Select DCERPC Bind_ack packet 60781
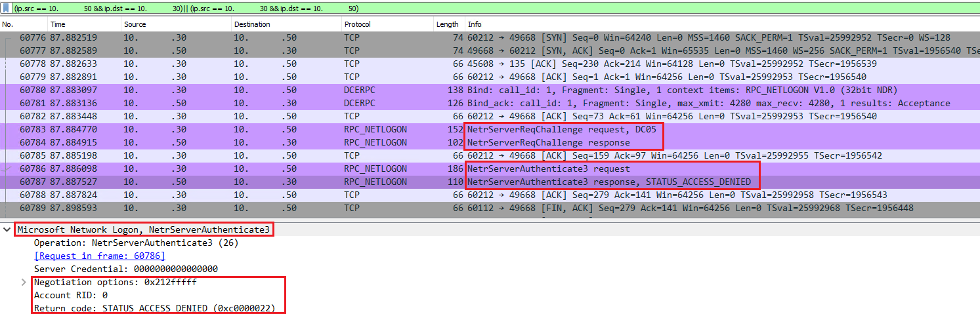980x314 pixels. point(490,103)
